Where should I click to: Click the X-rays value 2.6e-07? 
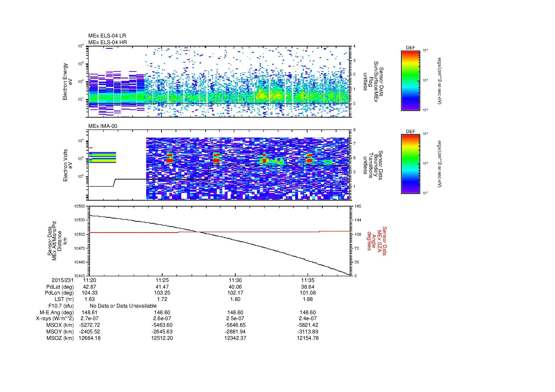[162, 318]
